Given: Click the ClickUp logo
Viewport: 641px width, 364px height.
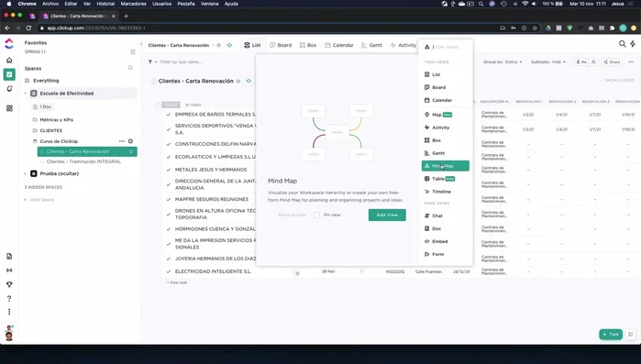Looking at the screenshot, I should tap(9, 43).
